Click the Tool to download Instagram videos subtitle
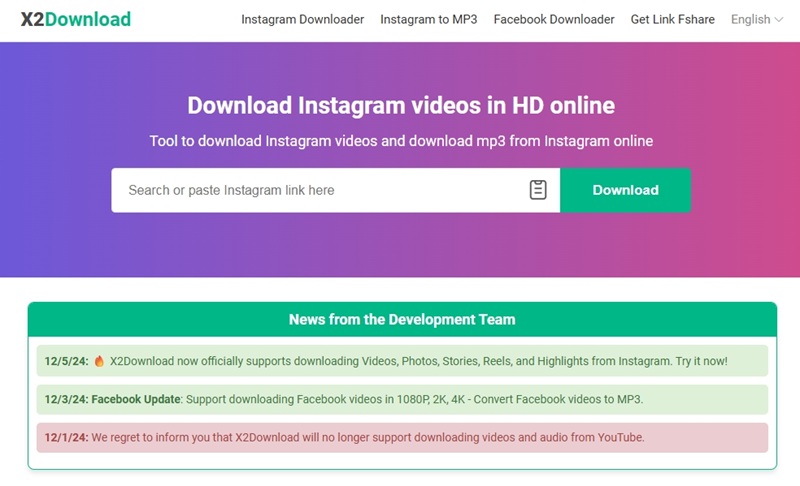Viewport: 800px width, 486px height. click(401, 141)
